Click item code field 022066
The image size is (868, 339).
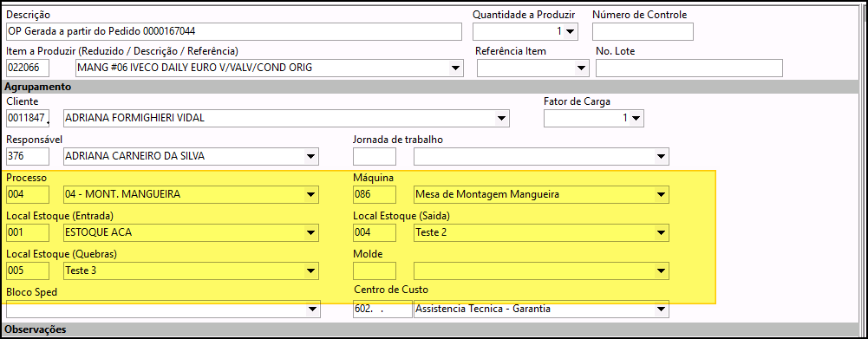coord(28,68)
